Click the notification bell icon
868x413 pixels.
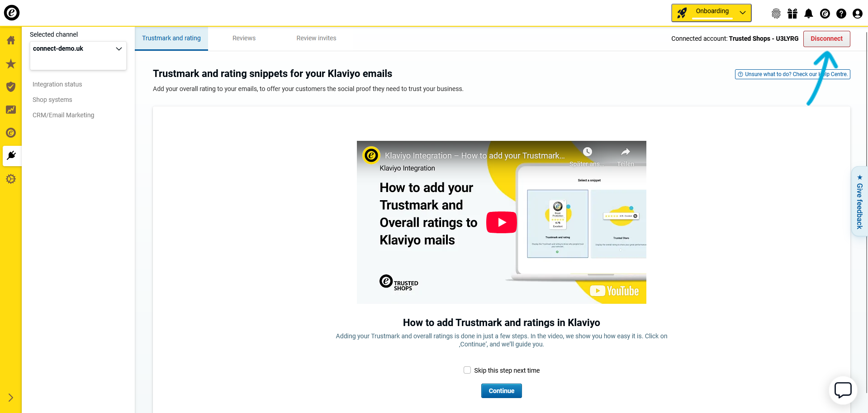tap(808, 14)
